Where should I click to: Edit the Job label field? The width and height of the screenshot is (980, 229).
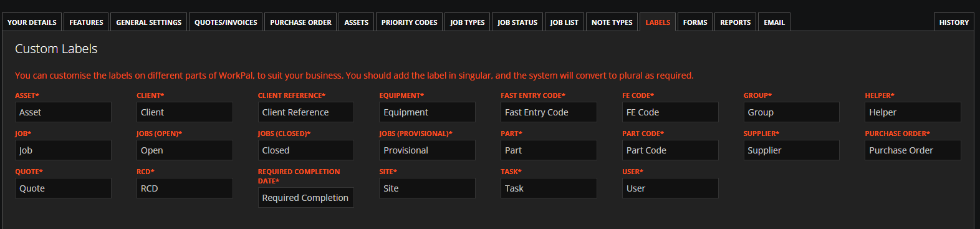coord(63,150)
